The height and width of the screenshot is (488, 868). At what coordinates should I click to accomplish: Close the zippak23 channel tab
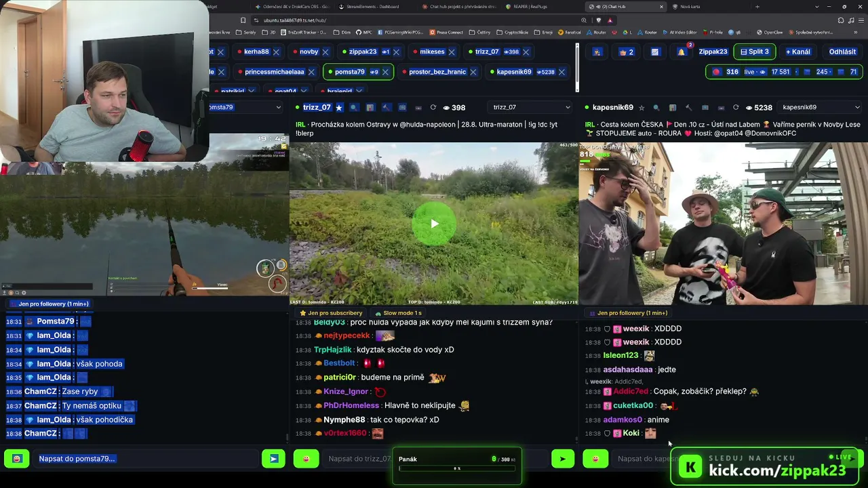click(x=396, y=52)
